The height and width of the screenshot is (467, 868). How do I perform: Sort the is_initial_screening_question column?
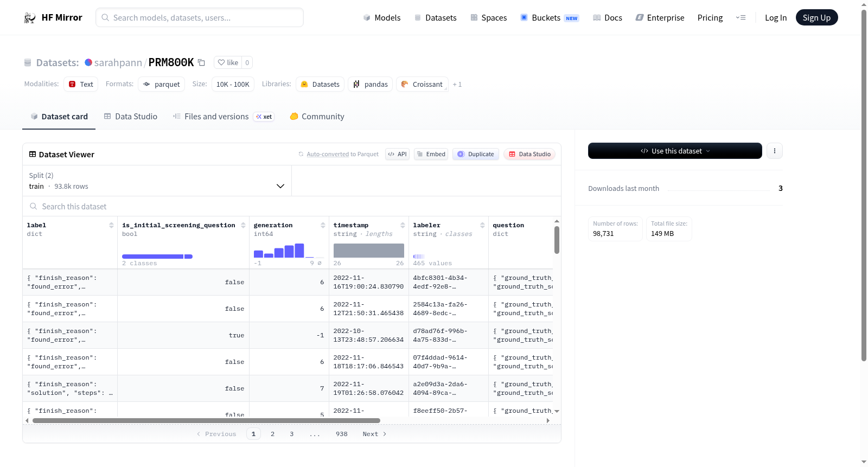[x=243, y=225]
